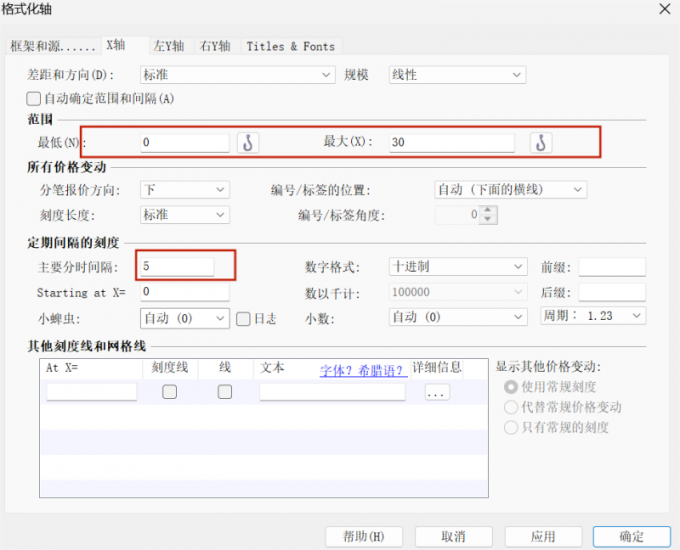The image size is (680, 550).
Task: Toggle the 日志 checkbox
Action: point(243,318)
